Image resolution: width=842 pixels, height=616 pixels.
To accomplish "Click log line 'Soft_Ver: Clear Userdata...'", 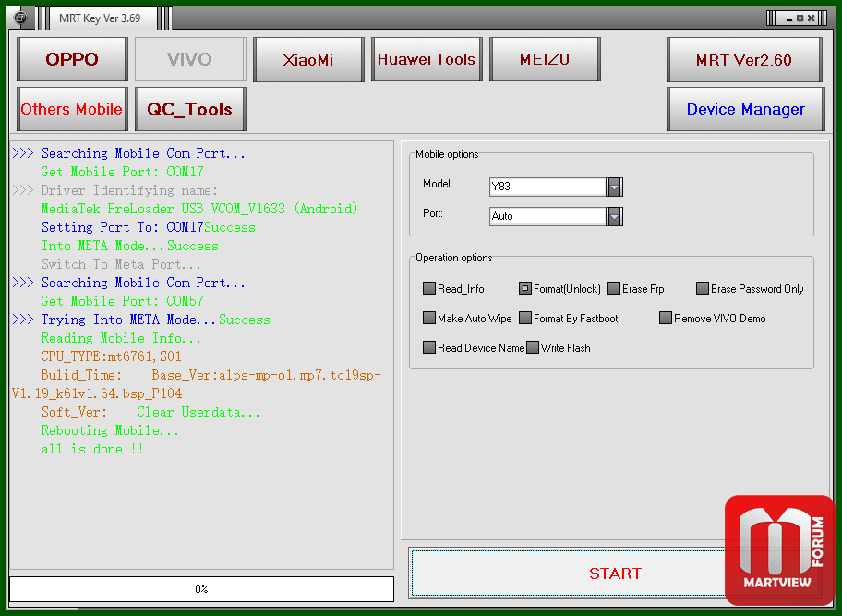I will coord(150,413).
